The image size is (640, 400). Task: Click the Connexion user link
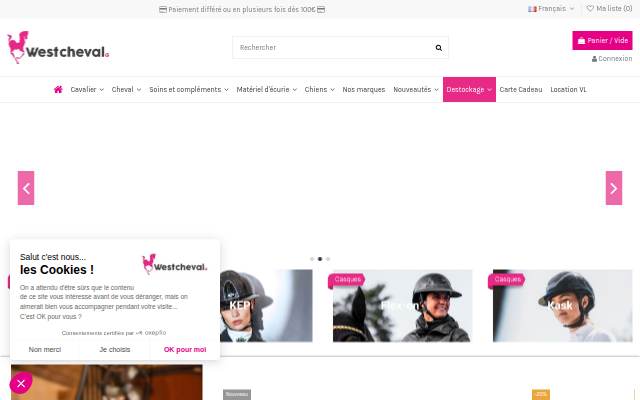coord(612,59)
